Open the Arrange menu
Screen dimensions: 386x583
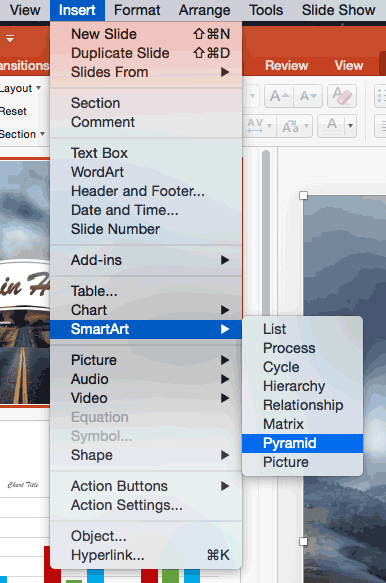pyautogui.click(x=204, y=10)
